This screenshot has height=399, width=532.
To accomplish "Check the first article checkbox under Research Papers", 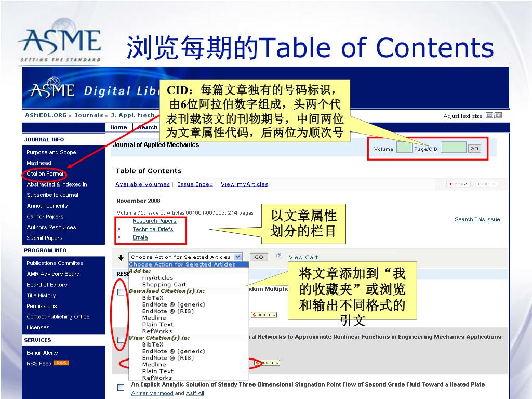I will (x=121, y=292).
